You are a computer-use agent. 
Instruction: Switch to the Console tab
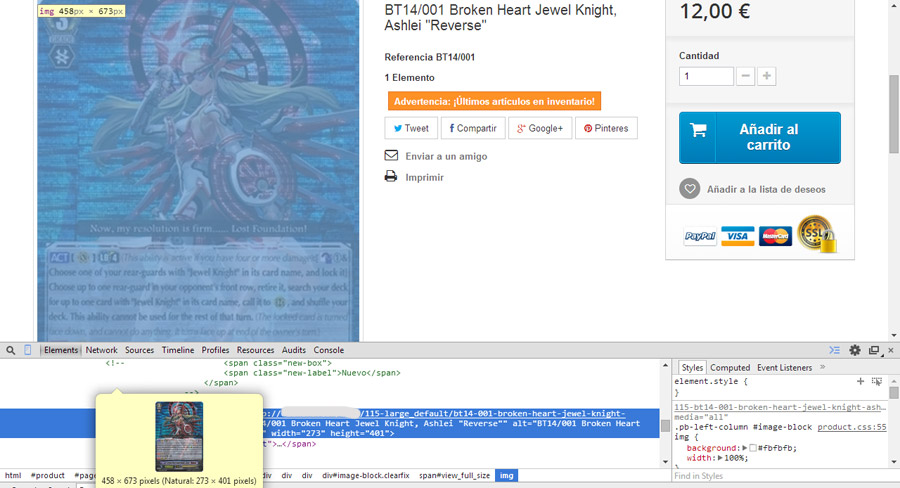click(329, 350)
